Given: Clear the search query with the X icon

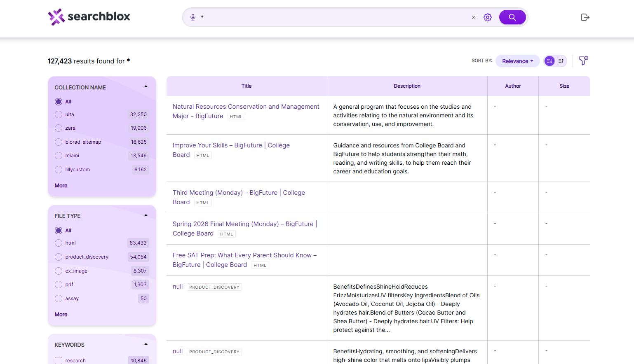Looking at the screenshot, I should coord(474,17).
